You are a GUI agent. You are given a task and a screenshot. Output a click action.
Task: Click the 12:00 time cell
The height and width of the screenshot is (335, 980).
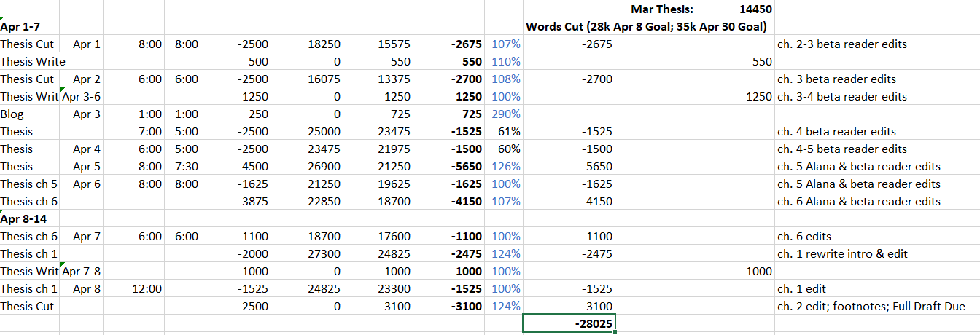[149, 289]
